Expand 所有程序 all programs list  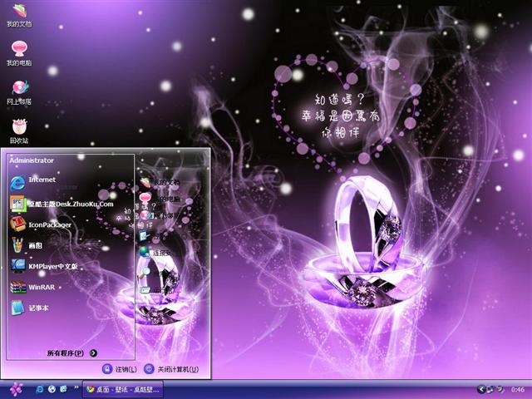[71, 353]
